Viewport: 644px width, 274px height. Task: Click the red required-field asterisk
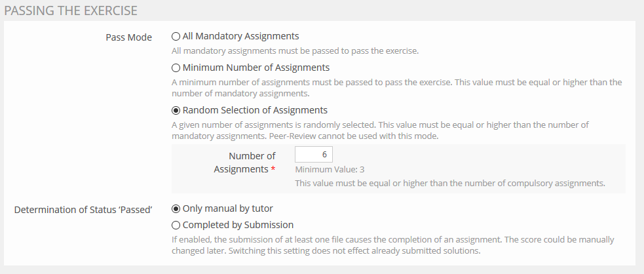point(273,169)
